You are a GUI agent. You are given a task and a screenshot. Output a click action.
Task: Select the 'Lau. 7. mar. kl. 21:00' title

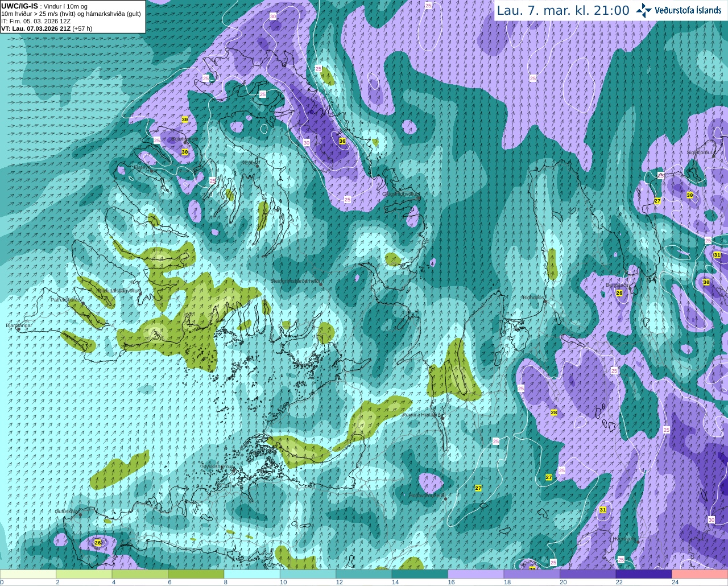point(563,10)
